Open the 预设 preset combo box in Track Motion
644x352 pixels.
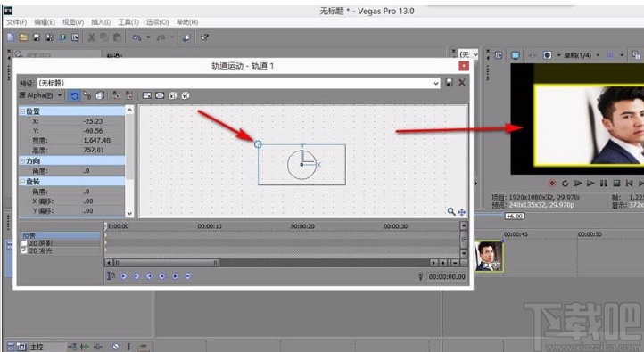[239, 83]
